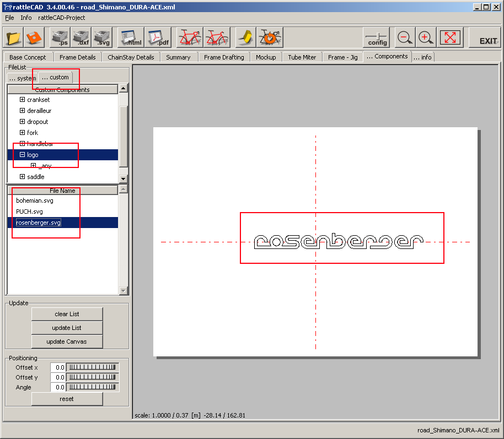Click the yellow 3D tube icon
This screenshot has width=504, height=439.
click(x=246, y=37)
